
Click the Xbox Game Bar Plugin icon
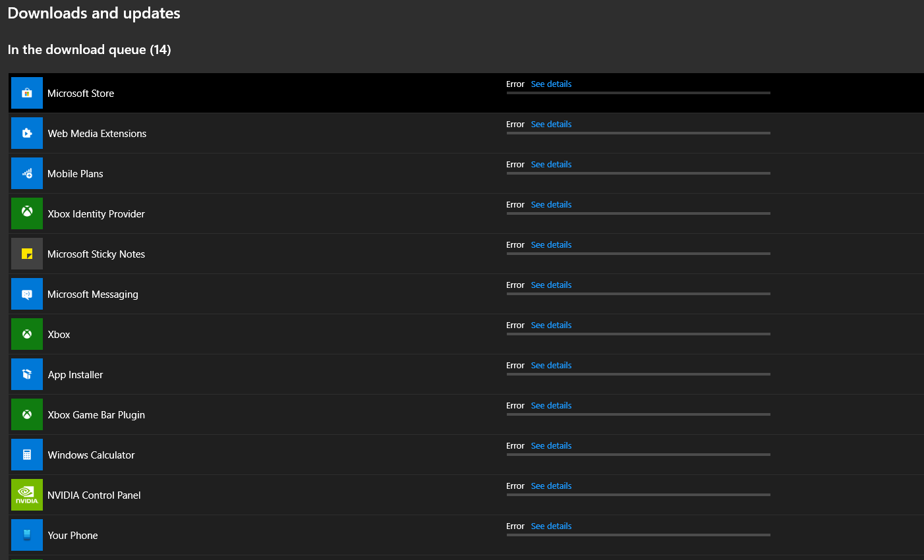click(x=26, y=414)
